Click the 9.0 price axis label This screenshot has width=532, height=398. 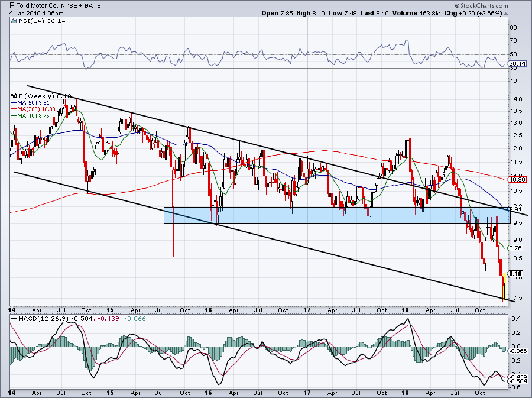point(517,240)
